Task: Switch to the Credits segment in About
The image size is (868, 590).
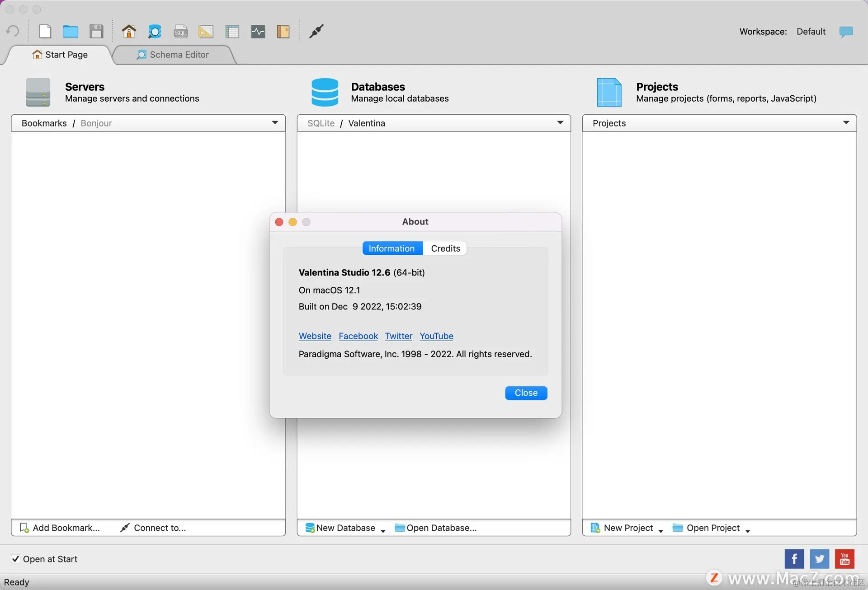Action: coord(445,248)
